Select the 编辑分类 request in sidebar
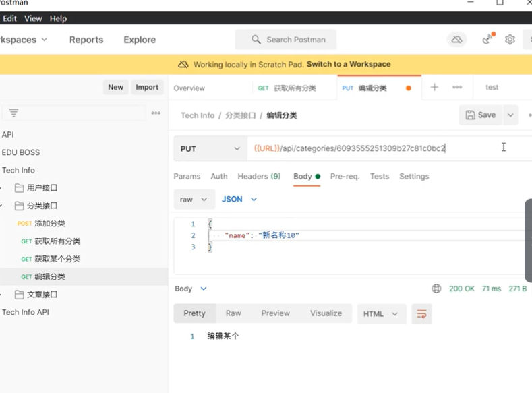 coord(84,276)
